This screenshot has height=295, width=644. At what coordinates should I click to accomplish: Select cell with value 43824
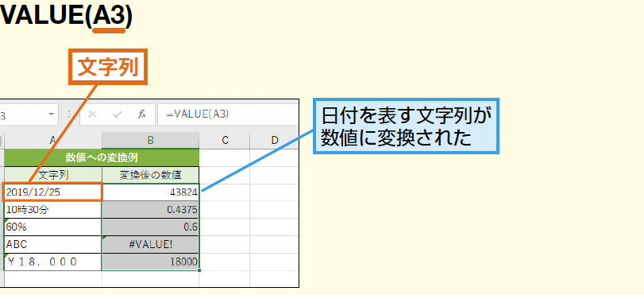(x=150, y=192)
